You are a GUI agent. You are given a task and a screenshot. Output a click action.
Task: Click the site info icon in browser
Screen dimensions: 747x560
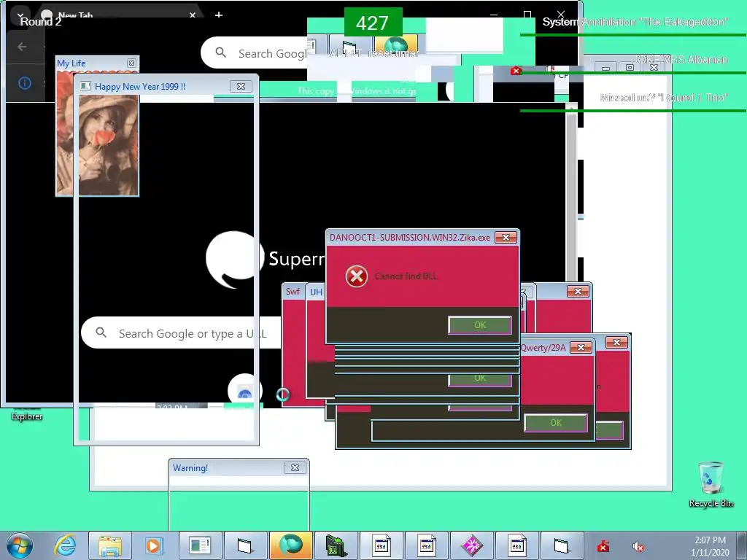25,83
